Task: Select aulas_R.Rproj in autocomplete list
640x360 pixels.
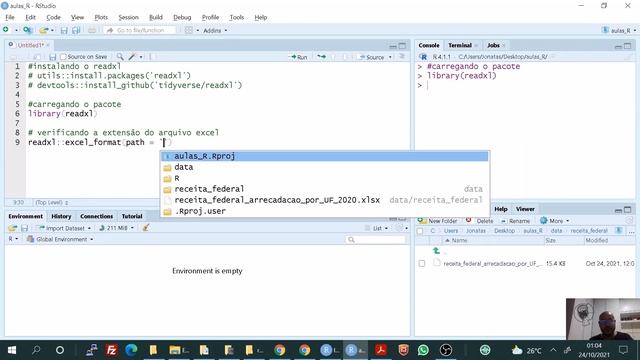Action: [x=324, y=156]
